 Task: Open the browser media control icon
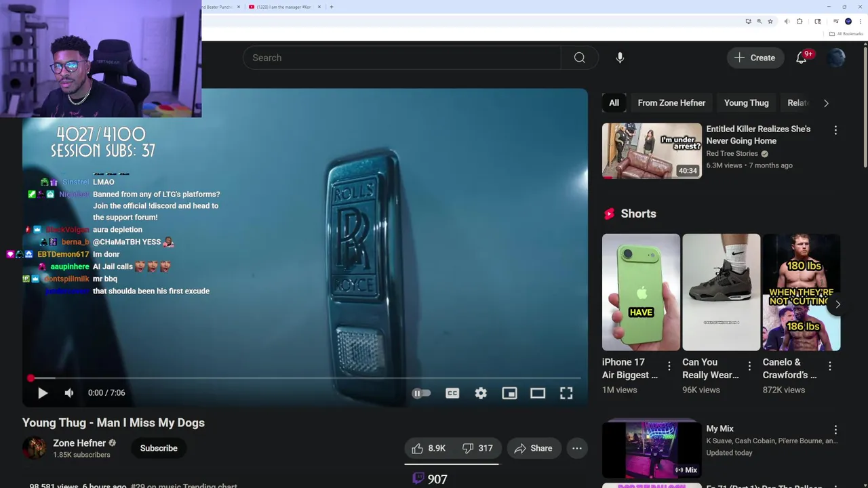click(x=835, y=21)
